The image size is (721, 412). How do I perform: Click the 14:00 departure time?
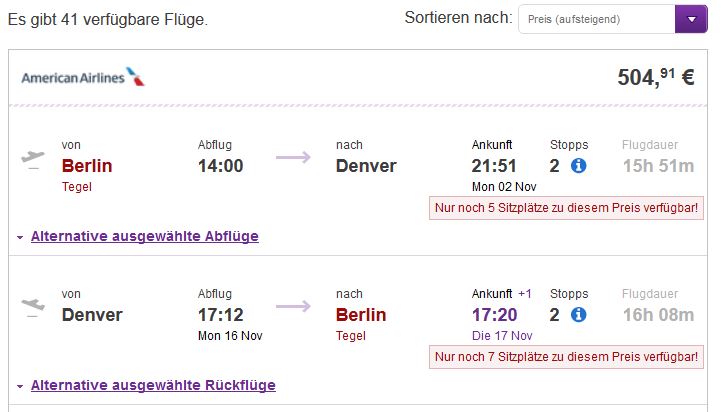click(220, 166)
